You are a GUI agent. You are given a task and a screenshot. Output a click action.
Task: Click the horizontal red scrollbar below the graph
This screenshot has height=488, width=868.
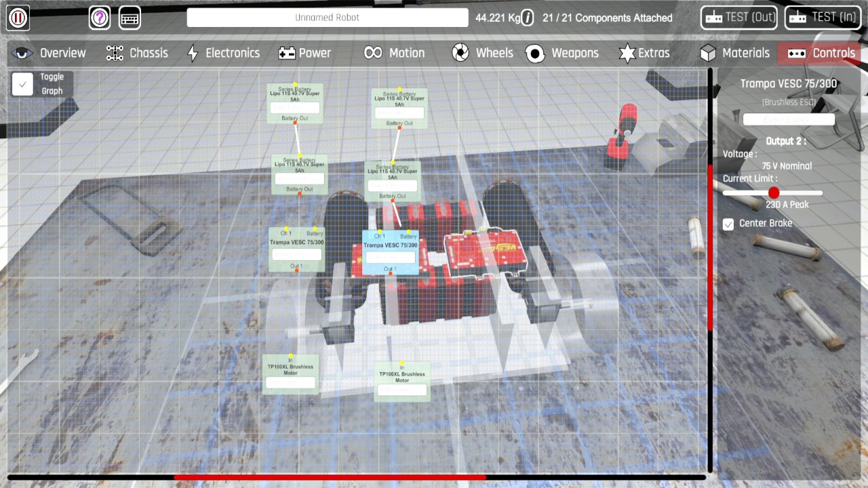(330, 477)
